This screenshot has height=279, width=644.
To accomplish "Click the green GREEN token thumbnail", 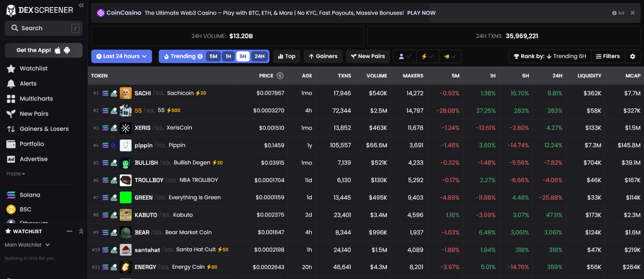I will (126, 197).
